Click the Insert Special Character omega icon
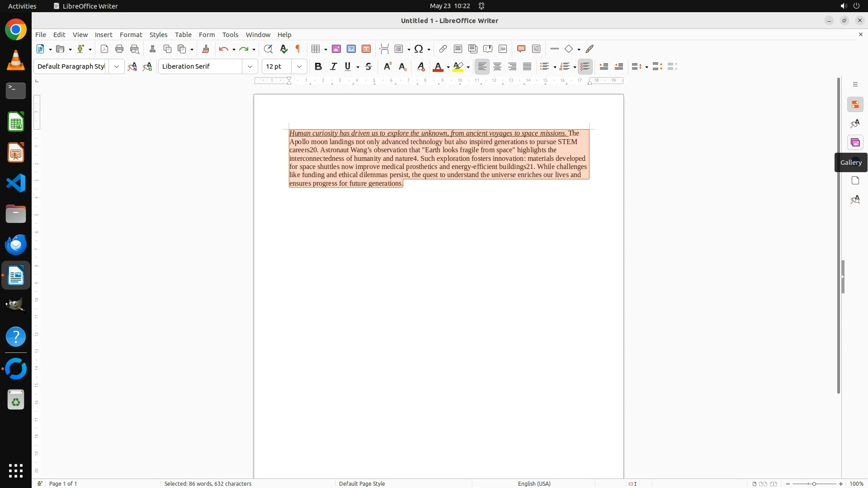 419,49
